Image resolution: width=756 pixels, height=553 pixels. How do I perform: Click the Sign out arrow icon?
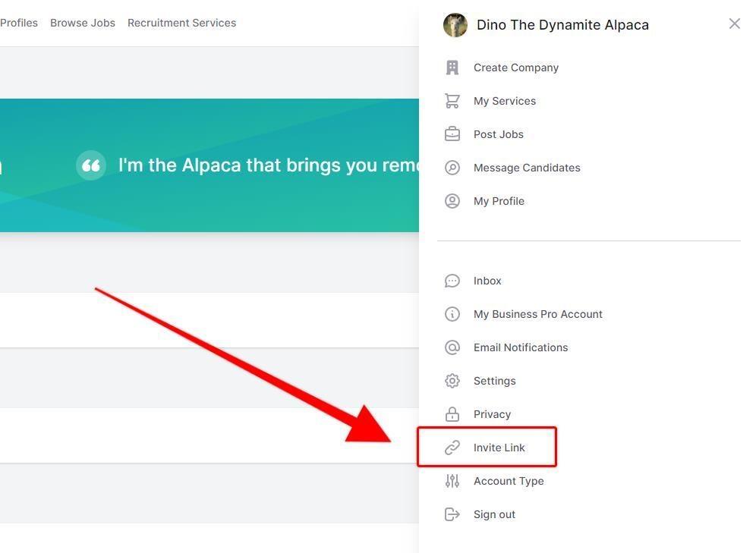(452, 514)
